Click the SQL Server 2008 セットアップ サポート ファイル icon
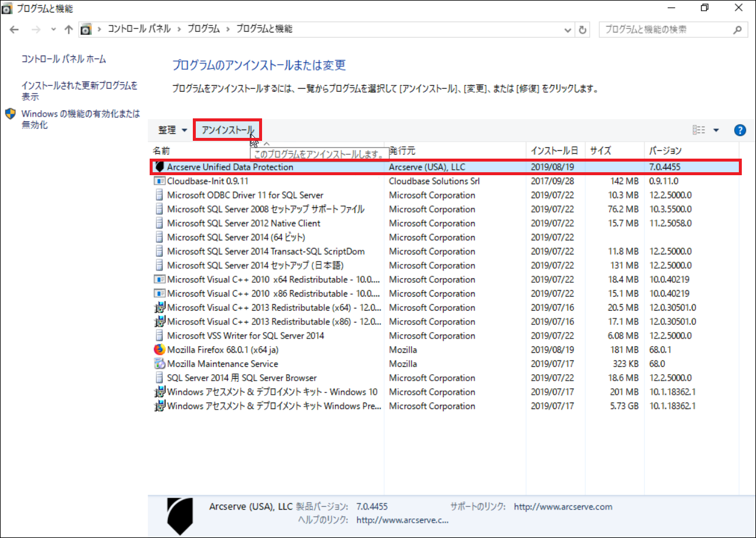Image resolution: width=756 pixels, height=538 pixels. [x=159, y=209]
